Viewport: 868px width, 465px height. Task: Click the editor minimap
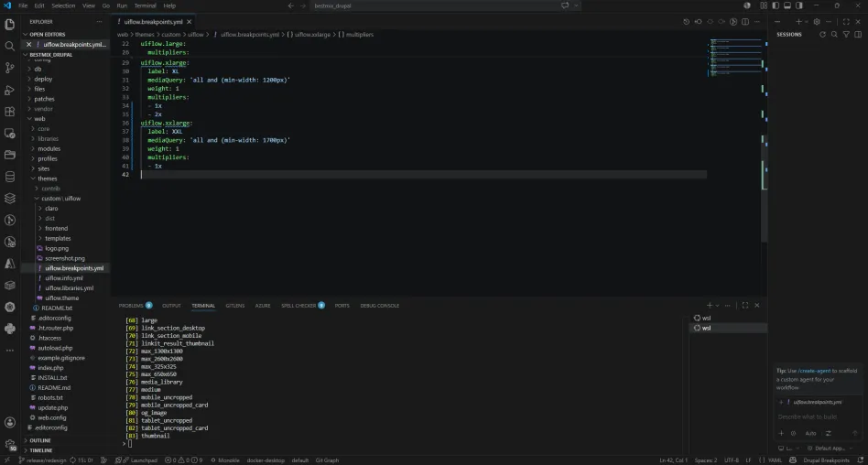pyautogui.click(x=735, y=58)
